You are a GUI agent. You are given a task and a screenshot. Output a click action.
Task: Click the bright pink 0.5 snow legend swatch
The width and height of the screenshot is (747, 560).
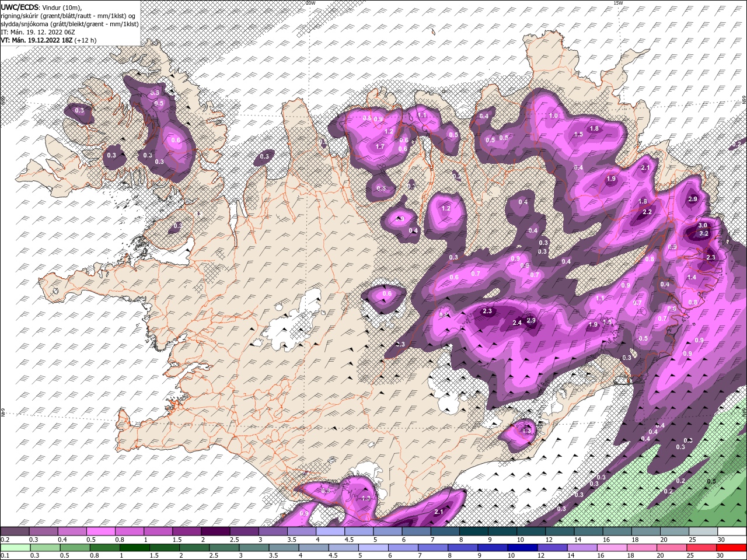click(101, 531)
